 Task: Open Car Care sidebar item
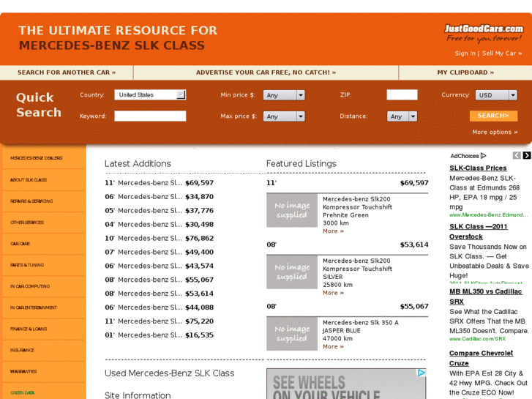click(x=20, y=244)
